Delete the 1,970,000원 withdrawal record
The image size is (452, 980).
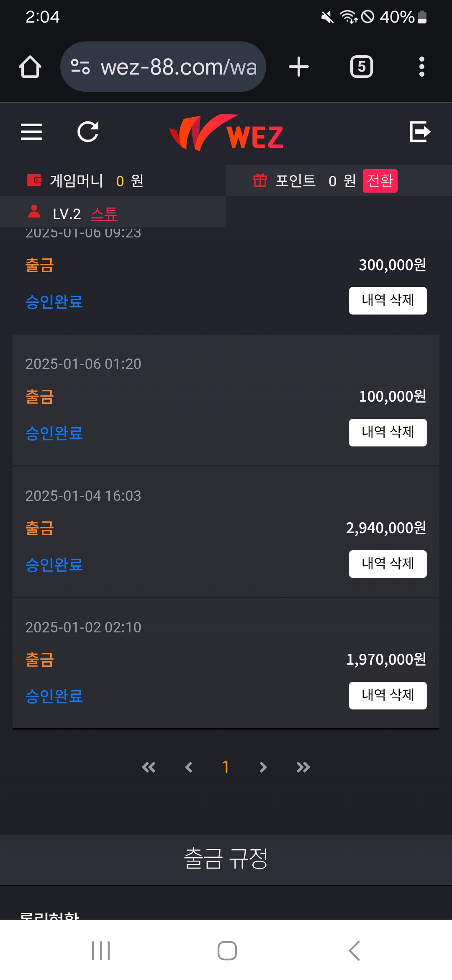(388, 695)
